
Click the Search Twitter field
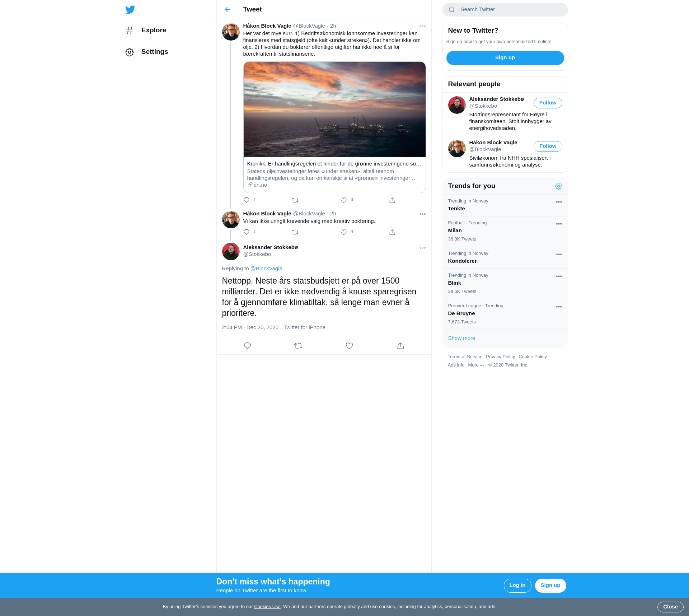point(505,10)
